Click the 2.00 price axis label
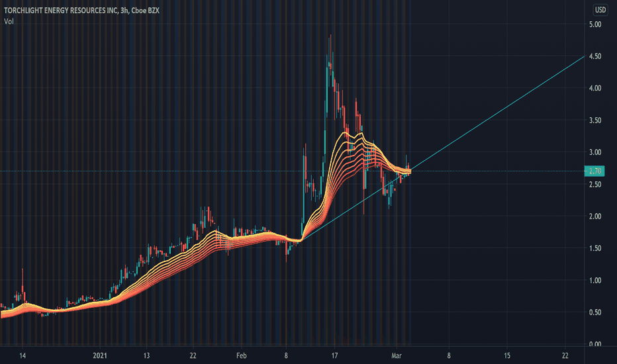Screen dimensions: 617x364 pyautogui.click(x=595, y=216)
